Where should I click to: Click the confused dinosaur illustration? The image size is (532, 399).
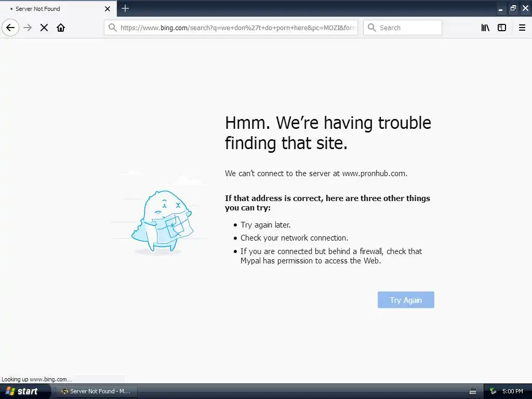click(x=162, y=221)
